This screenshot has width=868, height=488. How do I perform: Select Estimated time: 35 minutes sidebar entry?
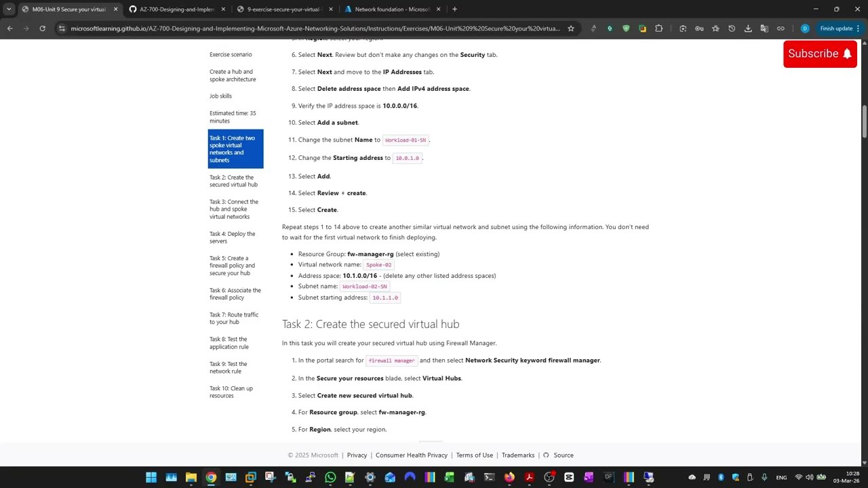click(x=233, y=117)
